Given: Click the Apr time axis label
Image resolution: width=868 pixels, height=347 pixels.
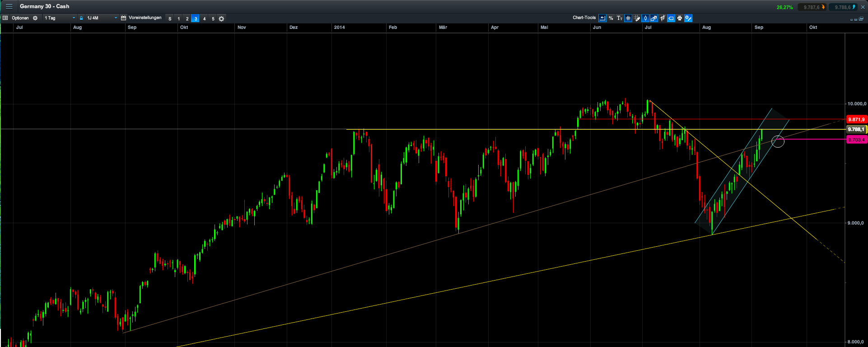Looking at the screenshot, I should [495, 27].
